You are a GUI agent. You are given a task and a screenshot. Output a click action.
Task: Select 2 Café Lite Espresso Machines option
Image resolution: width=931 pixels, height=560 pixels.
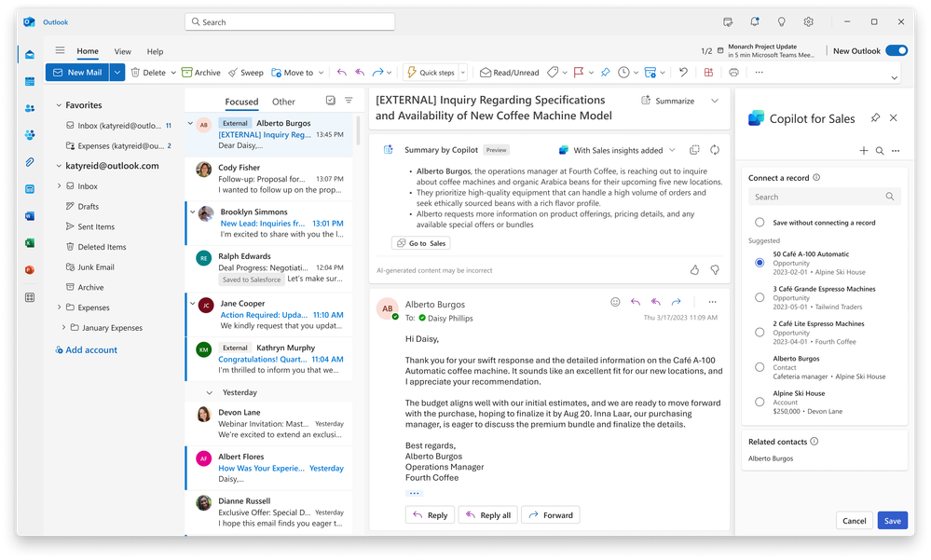tap(760, 333)
